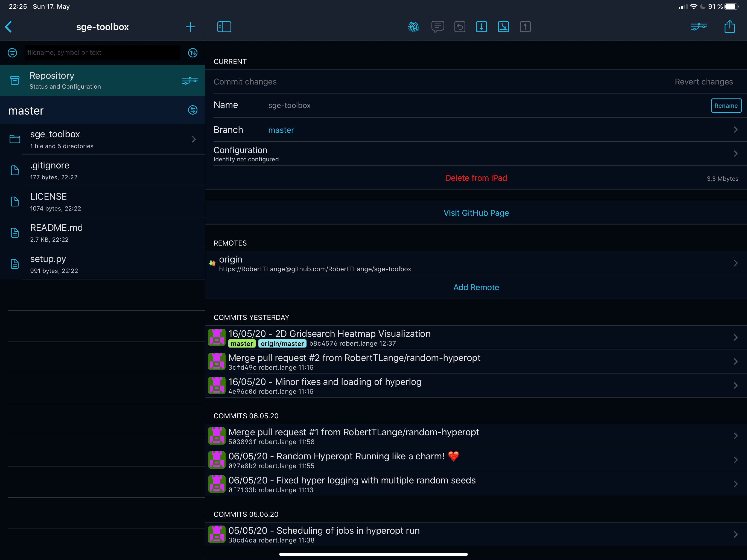The height and width of the screenshot is (560, 747).
Task: Open the sge_toolbox folder
Action: point(102,139)
